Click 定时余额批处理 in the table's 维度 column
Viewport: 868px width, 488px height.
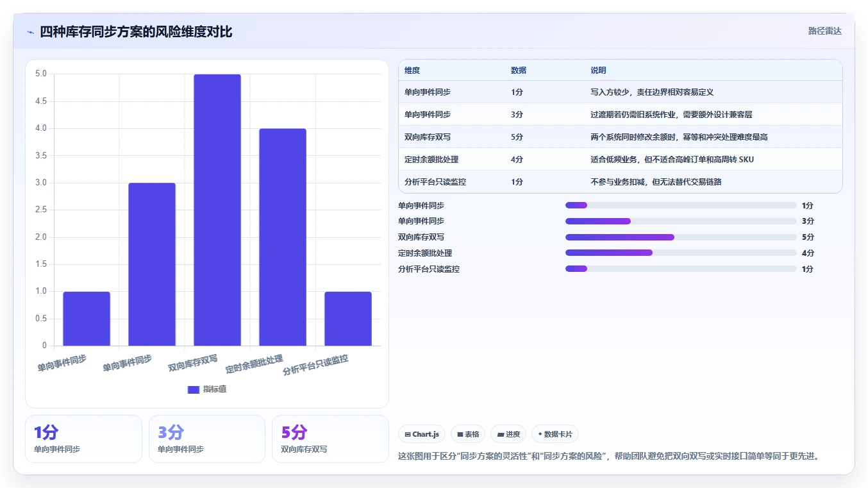[431, 160]
